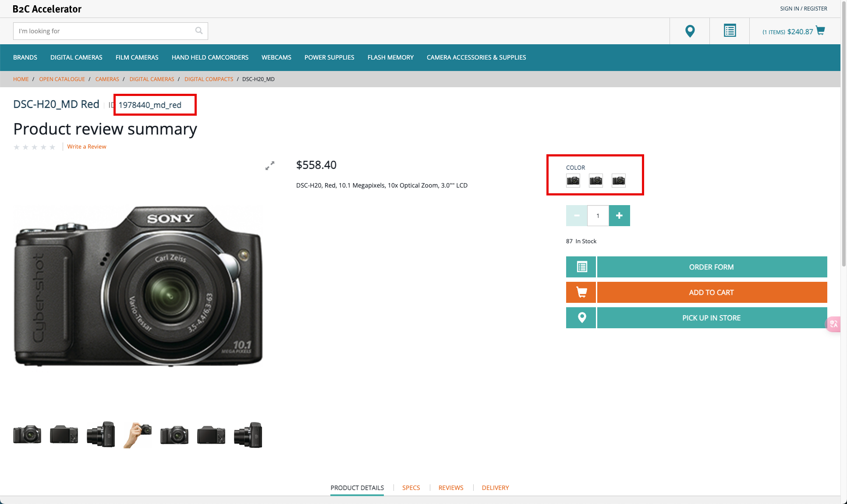Go to Digital Compacts breadcrumb

209,79
